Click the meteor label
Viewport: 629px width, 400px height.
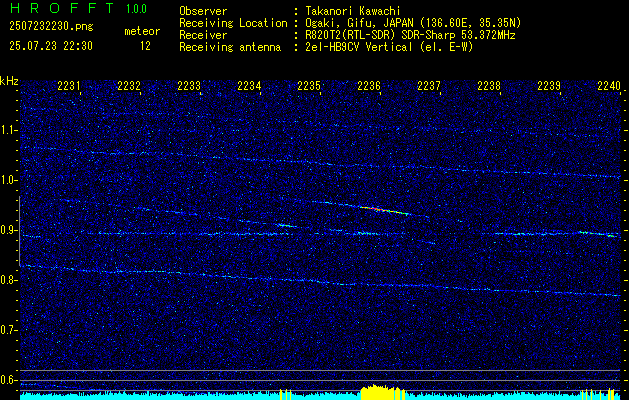(142, 31)
